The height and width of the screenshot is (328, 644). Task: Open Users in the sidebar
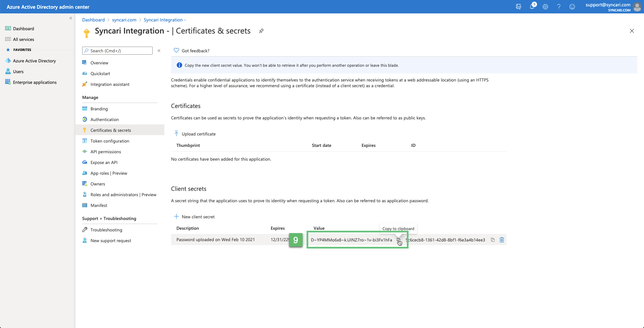point(18,71)
